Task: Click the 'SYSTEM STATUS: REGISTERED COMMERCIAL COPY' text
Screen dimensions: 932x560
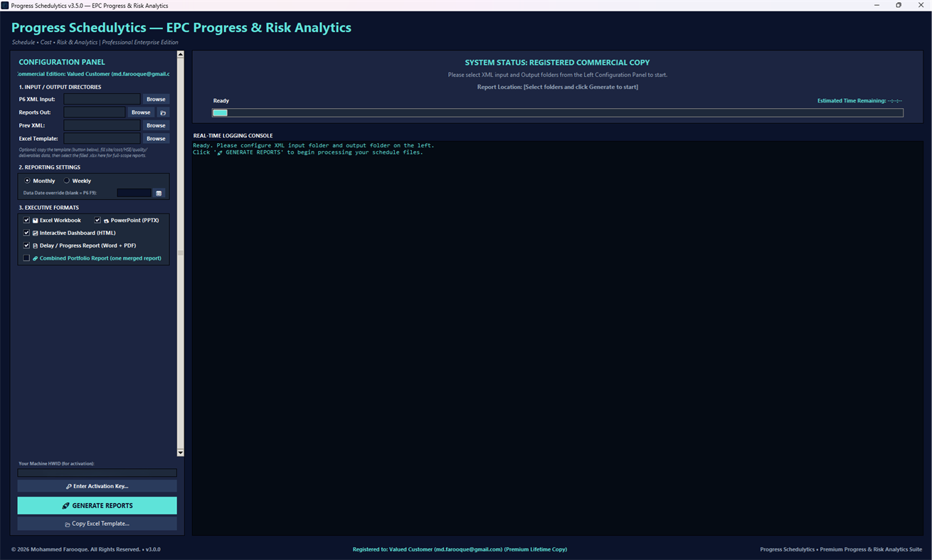Action: point(557,63)
